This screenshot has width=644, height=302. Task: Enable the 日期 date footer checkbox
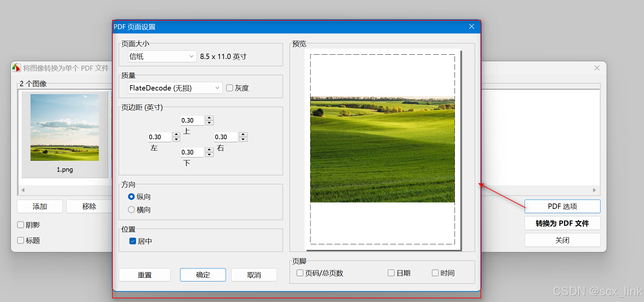(x=391, y=273)
